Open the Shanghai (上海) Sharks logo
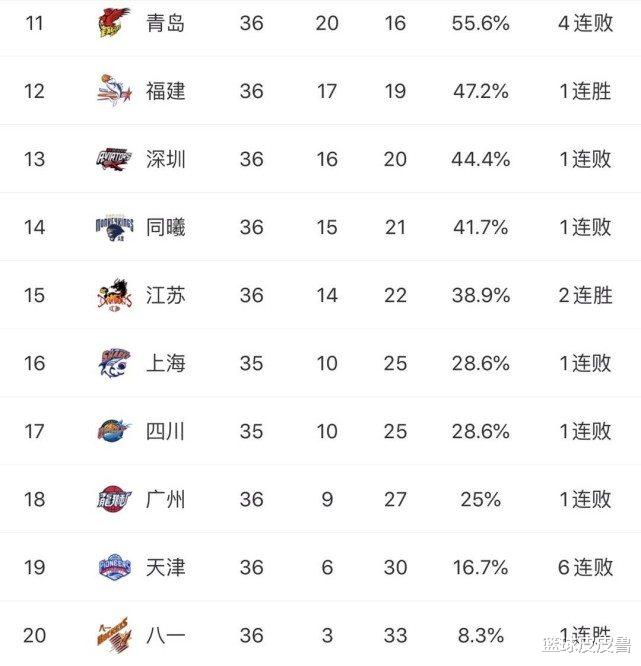Image resolution: width=641 pixels, height=666 pixels. tap(114, 363)
